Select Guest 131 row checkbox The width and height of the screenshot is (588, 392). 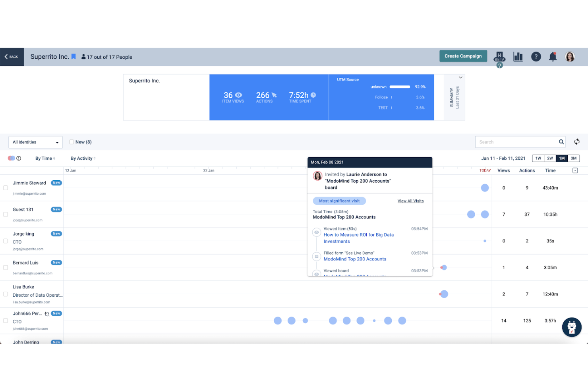pyautogui.click(x=6, y=214)
